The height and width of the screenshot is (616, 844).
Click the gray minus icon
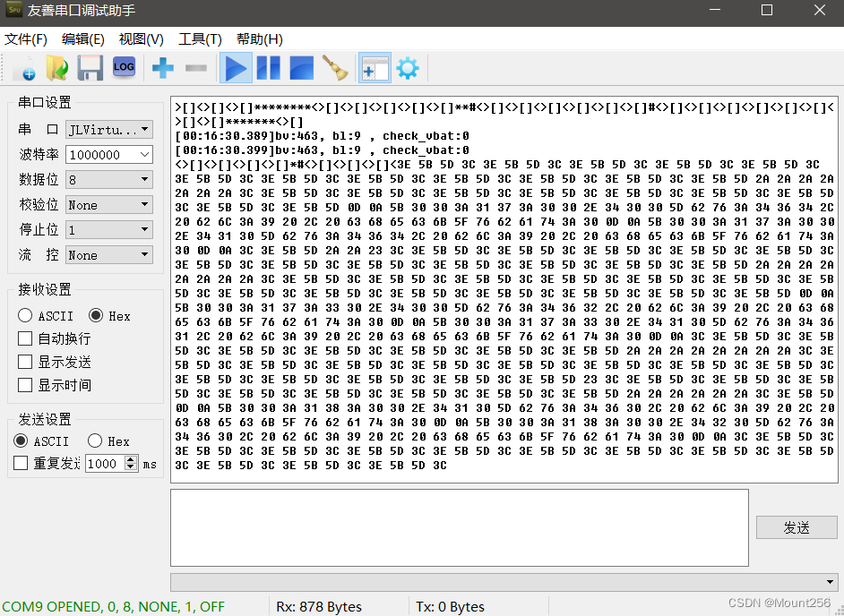click(196, 68)
